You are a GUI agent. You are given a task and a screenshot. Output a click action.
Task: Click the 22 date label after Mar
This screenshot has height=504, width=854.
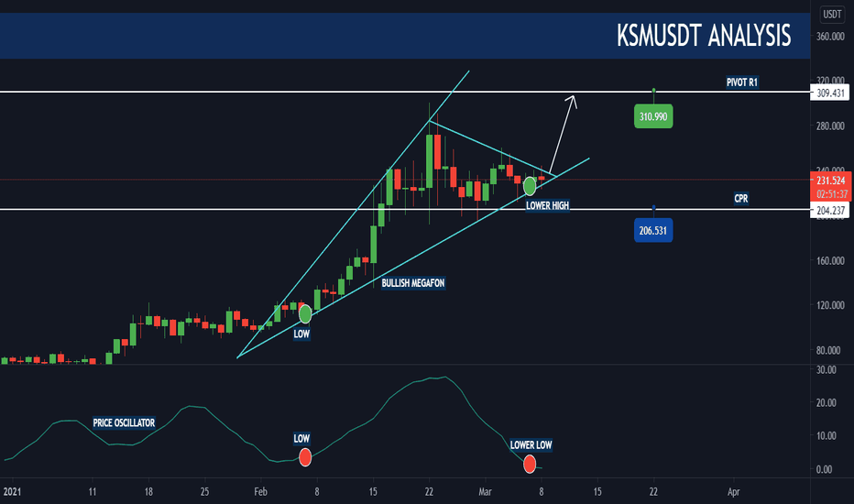click(x=653, y=492)
